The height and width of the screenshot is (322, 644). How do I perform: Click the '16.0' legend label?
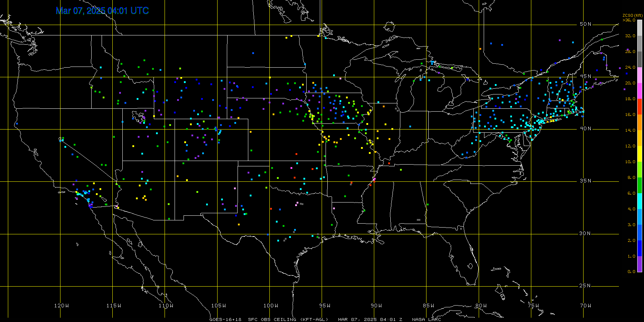tap(630, 114)
